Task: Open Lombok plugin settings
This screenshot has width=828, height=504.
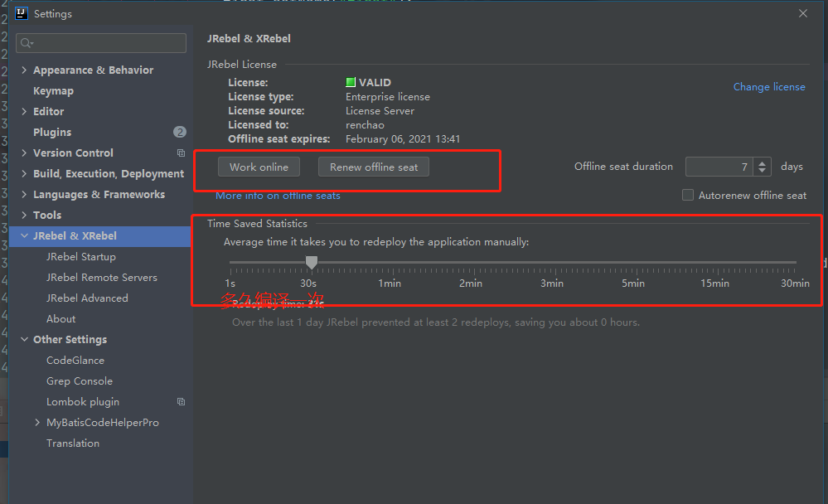Action: (x=83, y=401)
